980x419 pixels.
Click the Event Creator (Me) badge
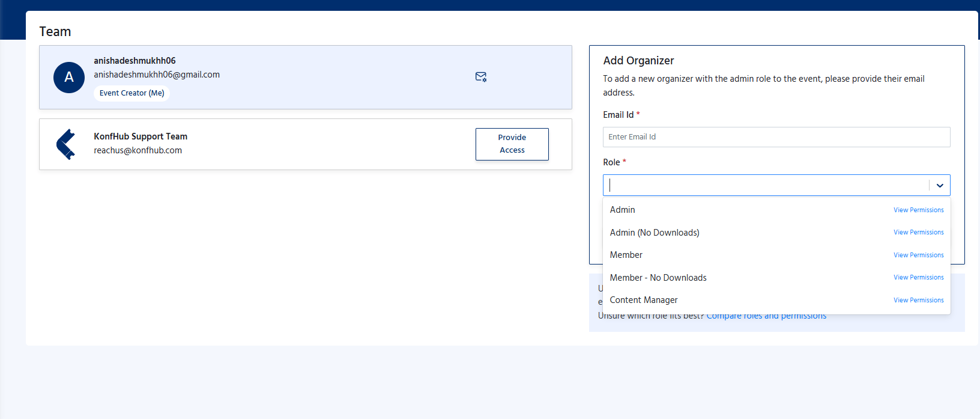[x=132, y=93]
